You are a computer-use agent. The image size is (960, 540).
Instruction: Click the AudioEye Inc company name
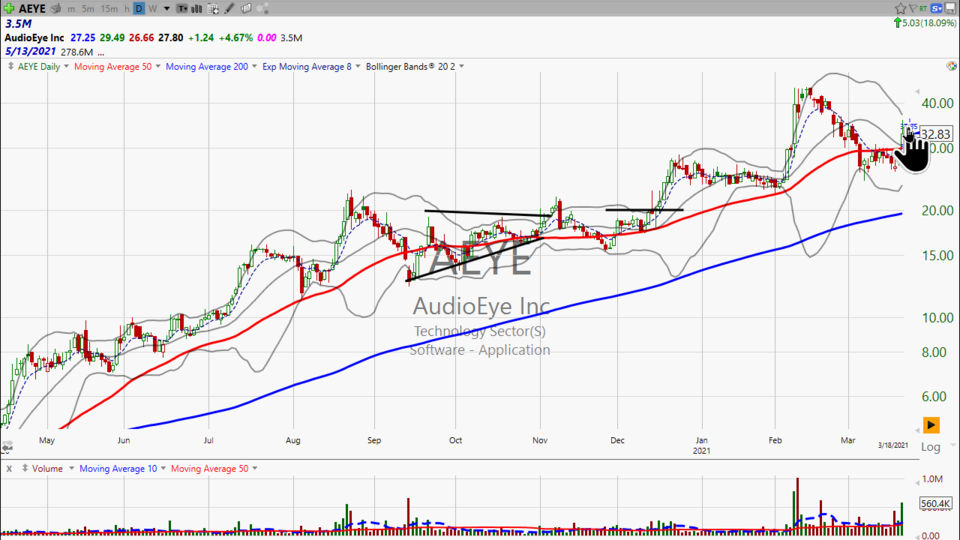pos(34,37)
